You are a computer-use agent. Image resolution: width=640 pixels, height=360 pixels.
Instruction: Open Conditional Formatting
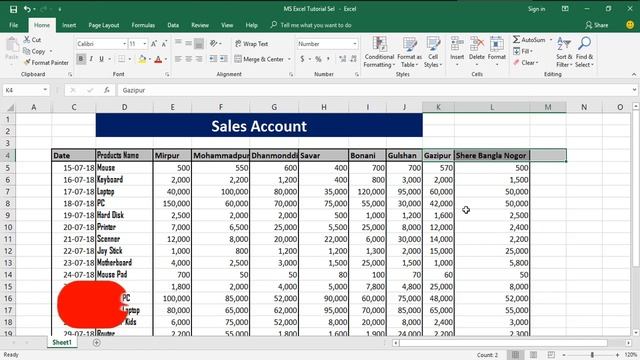pyautogui.click(x=379, y=52)
